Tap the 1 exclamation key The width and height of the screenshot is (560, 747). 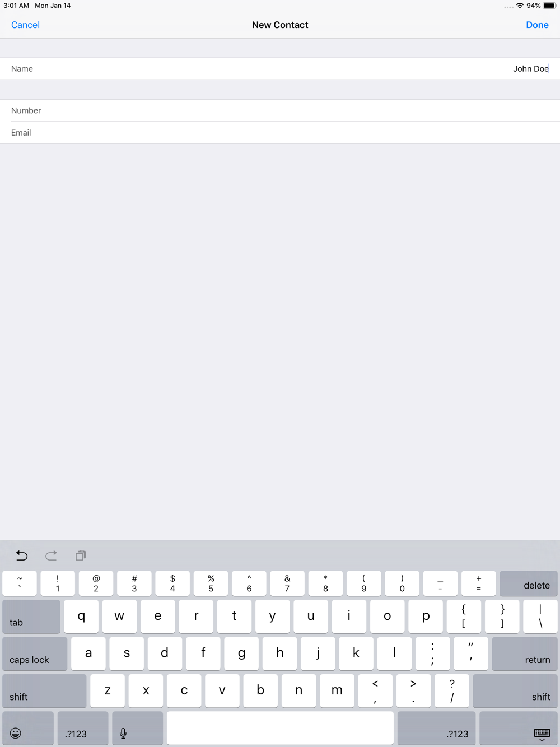pyautogui.click(x=58, y=583)
